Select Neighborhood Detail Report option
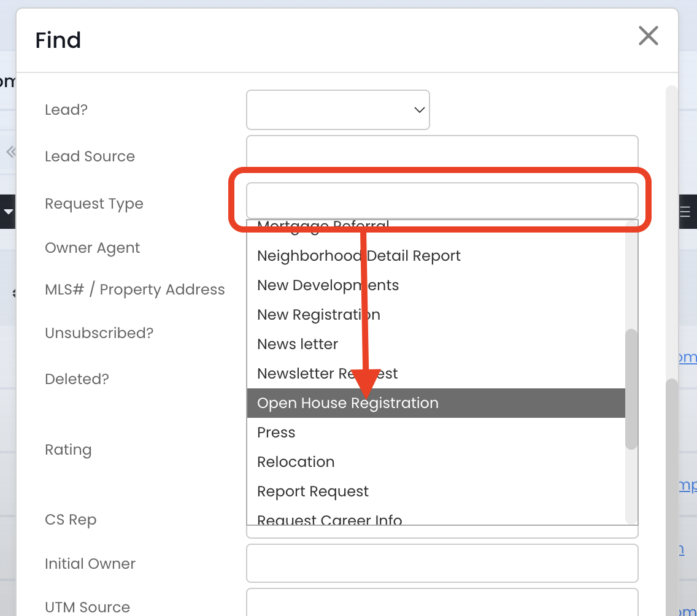Image resolution: width=697 pixels, height=616 pixels. 359,256
